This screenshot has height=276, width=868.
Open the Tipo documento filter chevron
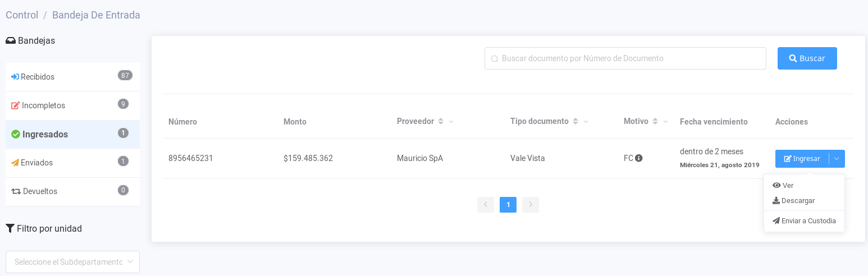[x=586, y=122]
